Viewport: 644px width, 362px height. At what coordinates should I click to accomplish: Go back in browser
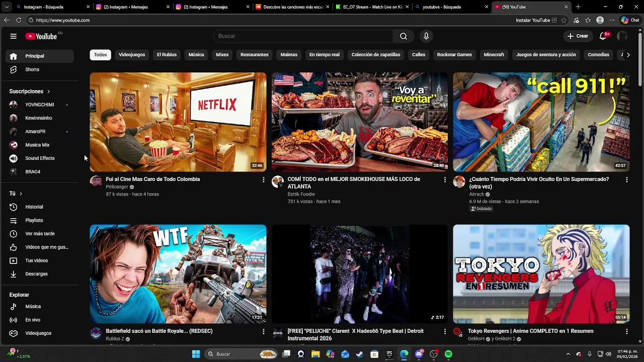[6, 20]
